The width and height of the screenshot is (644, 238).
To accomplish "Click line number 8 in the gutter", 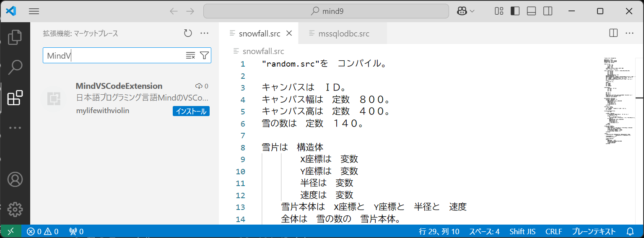I will (242, 147).
